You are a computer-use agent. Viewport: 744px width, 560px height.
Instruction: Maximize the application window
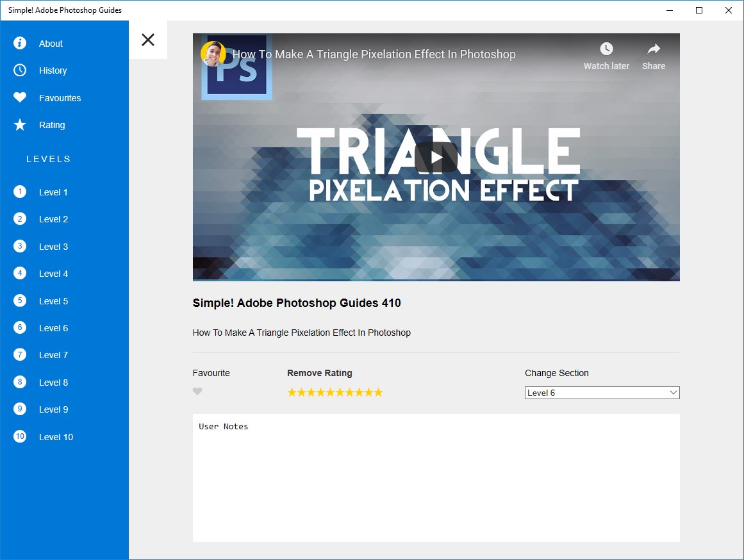click(x=699, y=10)
